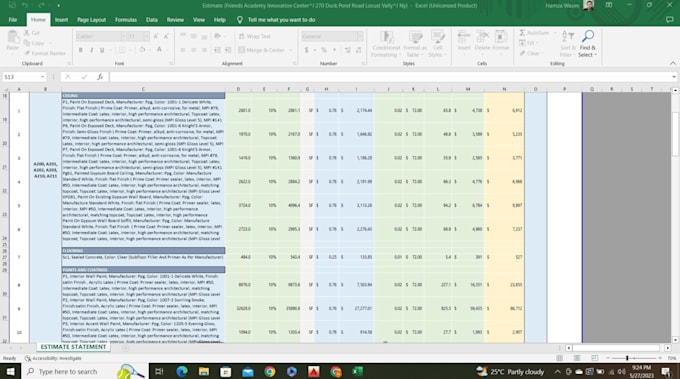Click the Clear eraser button

coord(530,53)
